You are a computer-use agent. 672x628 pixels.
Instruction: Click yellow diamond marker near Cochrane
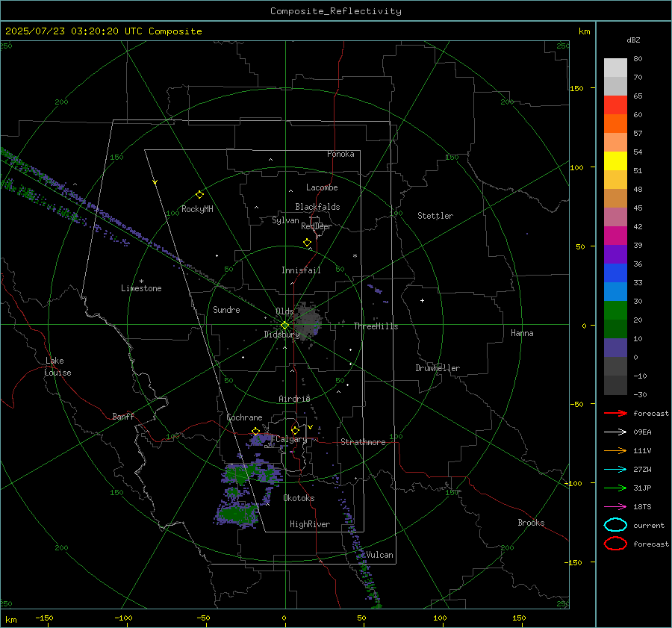(256, 431)
